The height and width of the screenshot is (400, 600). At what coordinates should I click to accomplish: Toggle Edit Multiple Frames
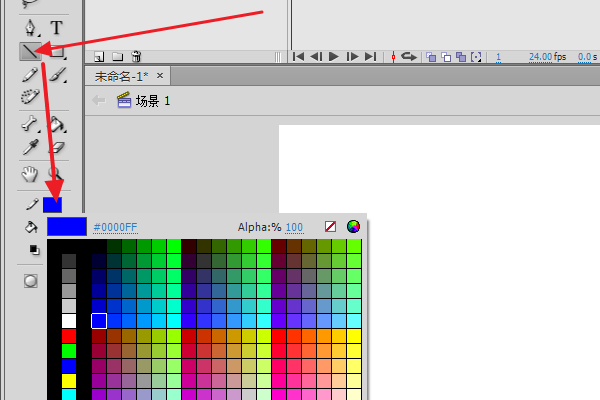[x=461, y=57]
